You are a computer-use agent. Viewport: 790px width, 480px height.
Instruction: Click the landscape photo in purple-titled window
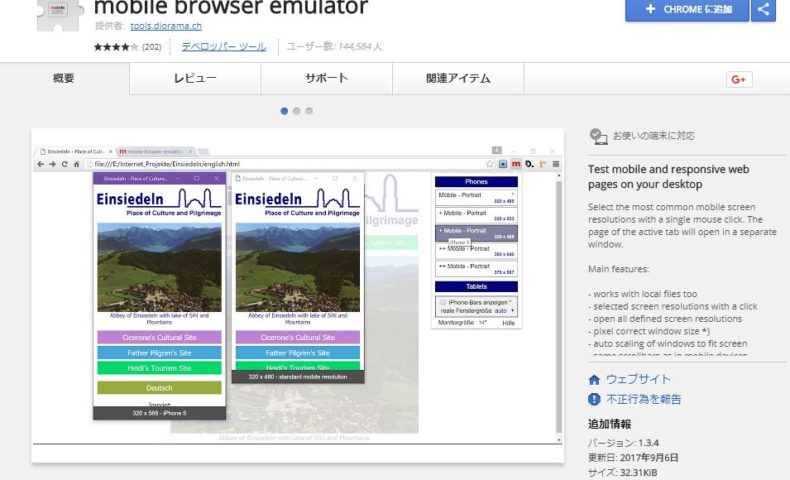[159, 267]
